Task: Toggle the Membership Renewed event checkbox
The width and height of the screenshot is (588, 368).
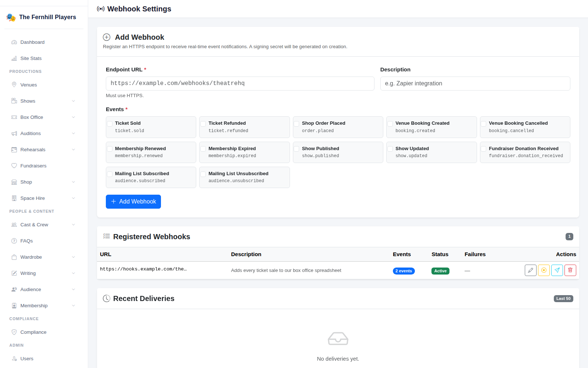Action: pyautogui.click(x=110, y=149)
